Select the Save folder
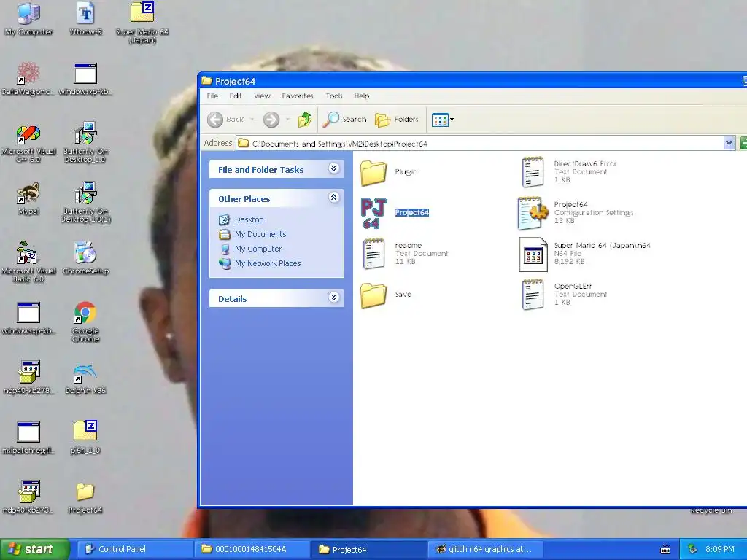747x560 pixels. 386,295
